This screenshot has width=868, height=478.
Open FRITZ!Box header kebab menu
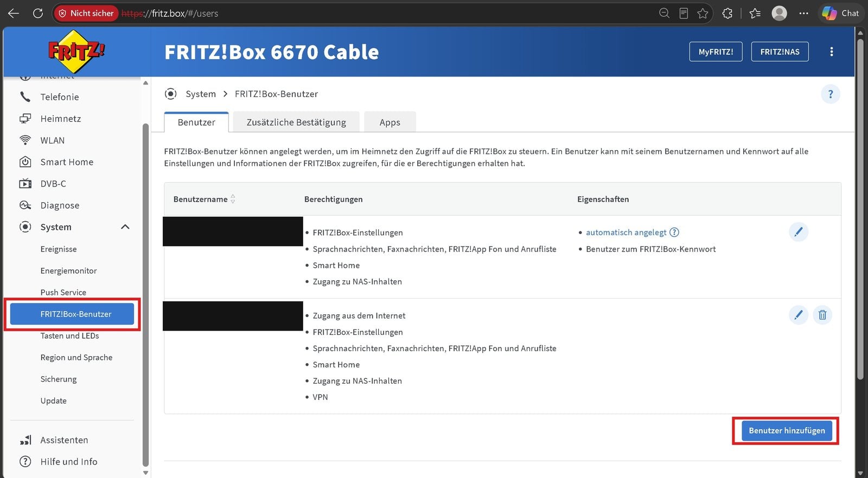(x=831, y=51)
